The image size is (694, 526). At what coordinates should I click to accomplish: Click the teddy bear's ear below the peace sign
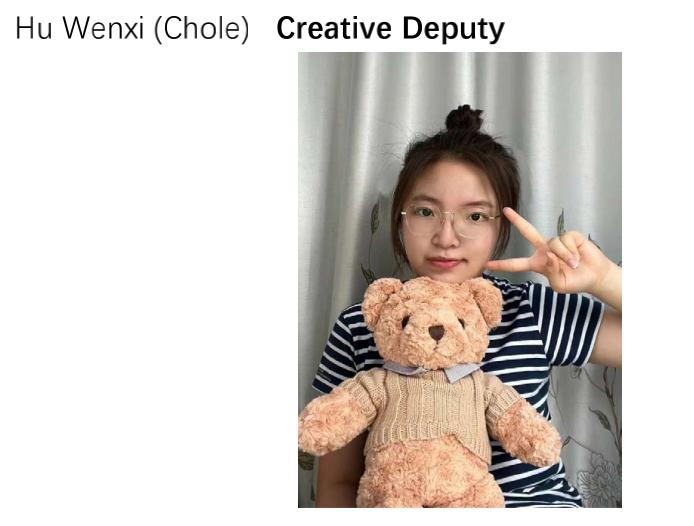click(486, 299)
